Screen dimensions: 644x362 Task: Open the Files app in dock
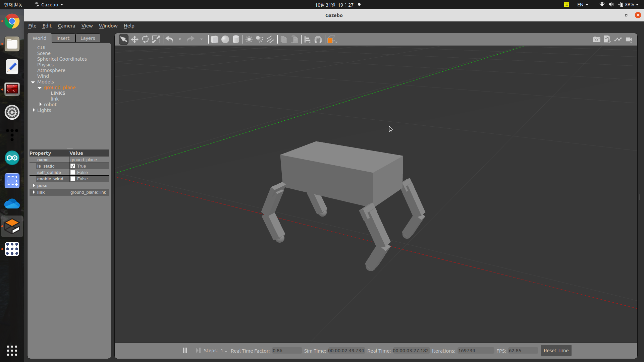tap(12, 44)
